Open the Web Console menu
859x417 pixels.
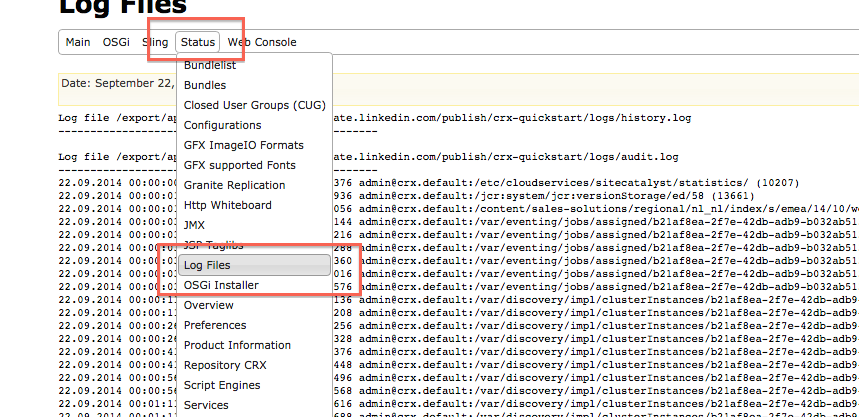[x=262, y=42]
